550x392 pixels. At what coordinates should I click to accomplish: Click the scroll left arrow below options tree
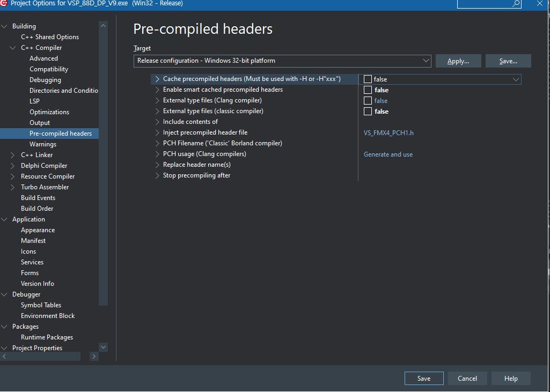4,356
